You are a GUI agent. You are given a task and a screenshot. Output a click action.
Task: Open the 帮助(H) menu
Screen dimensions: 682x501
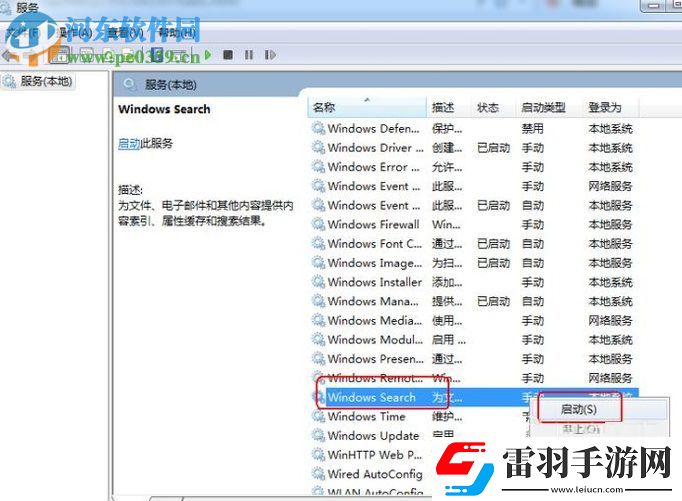point(176,32)
